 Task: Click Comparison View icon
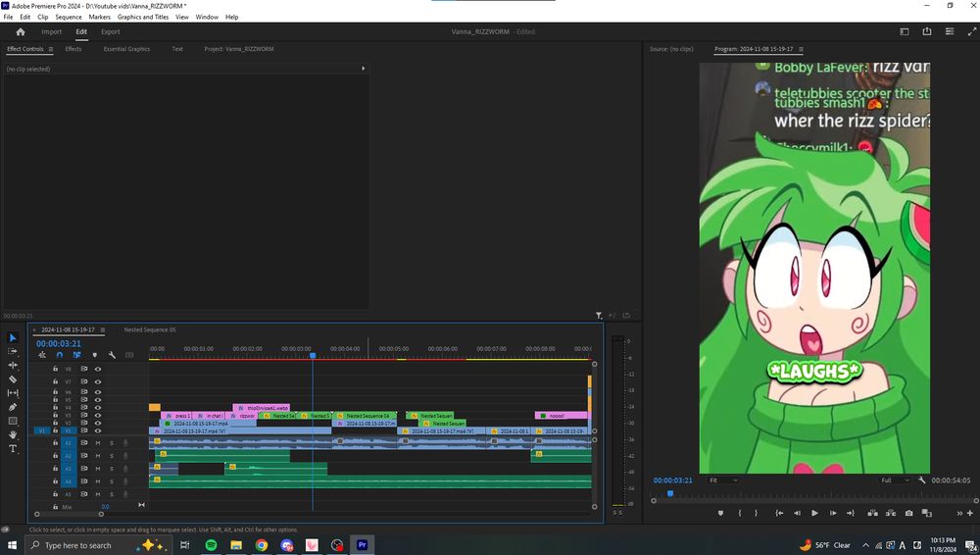927,513
